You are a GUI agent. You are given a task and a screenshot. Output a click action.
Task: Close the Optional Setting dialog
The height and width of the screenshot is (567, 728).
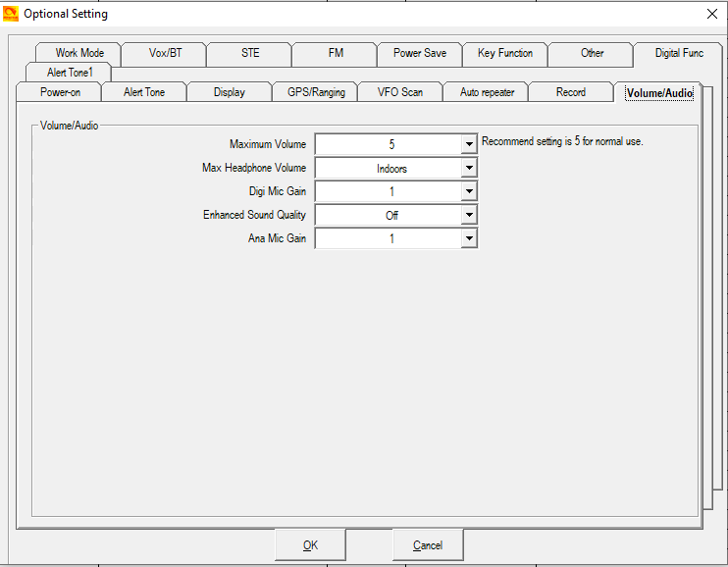[711, 14]
